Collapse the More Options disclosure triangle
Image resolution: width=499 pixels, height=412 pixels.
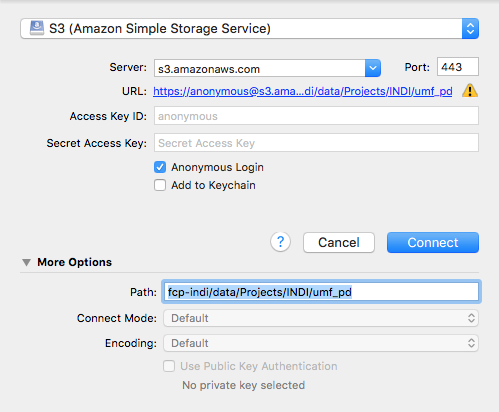pos(27,262)
